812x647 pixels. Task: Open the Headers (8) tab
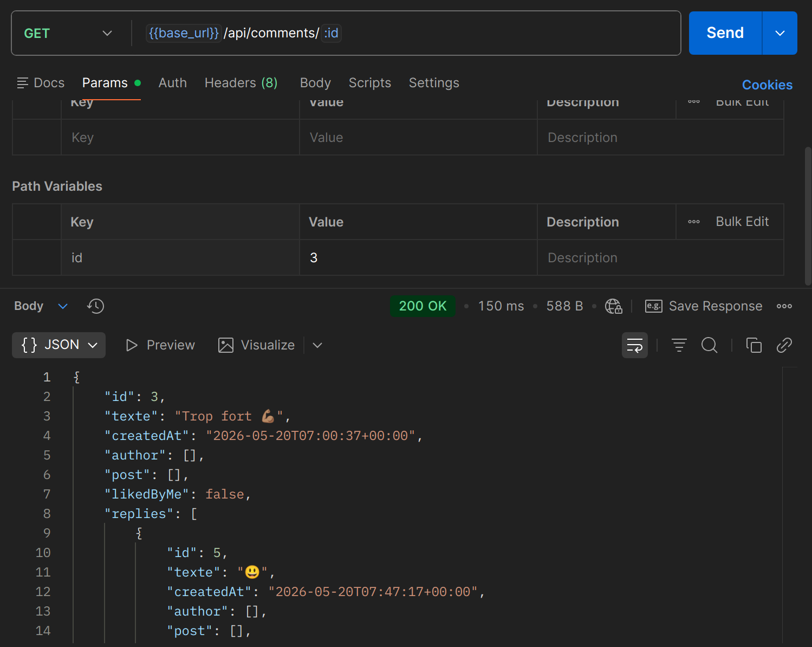pyautogui.click(x=241, y=83)
